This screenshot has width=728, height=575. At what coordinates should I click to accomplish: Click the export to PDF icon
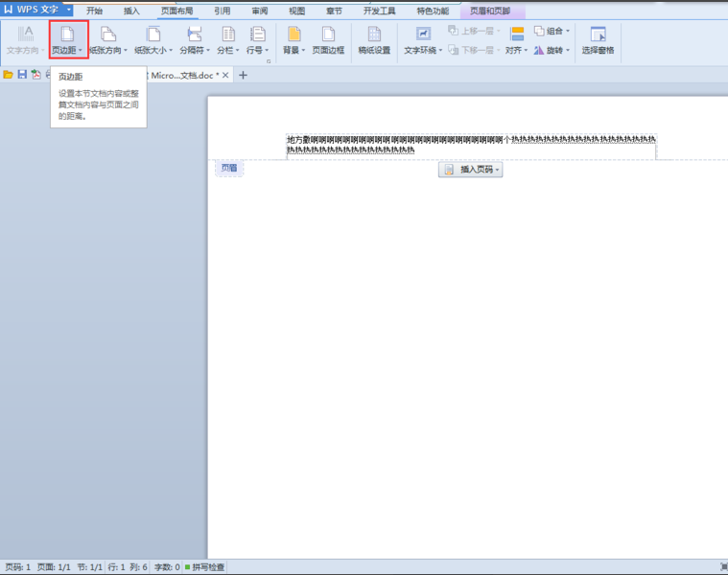tap(35, 75)
